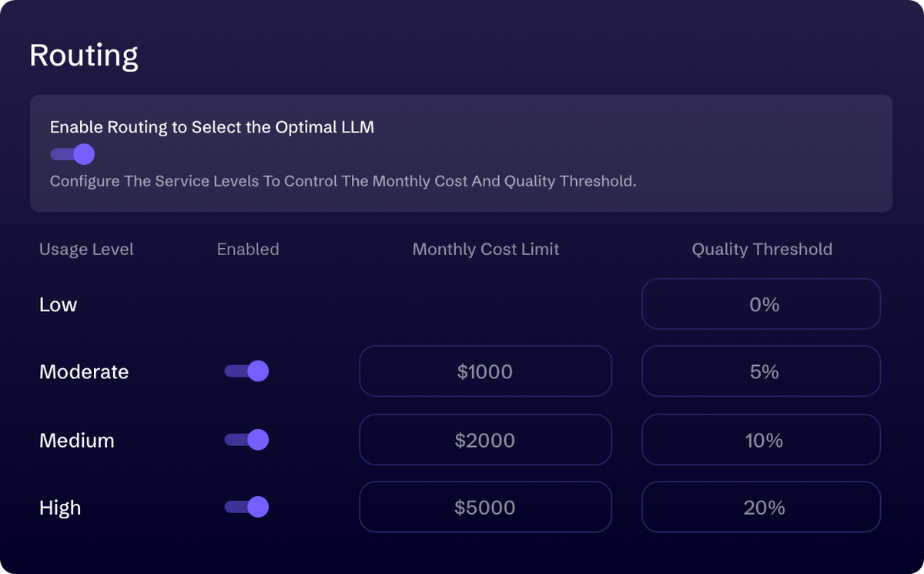The height and width of the screenshot is (574, 924).
Task: Toggle Enable Routing to Select Optimal LLM switch
Action: (72, 154)
